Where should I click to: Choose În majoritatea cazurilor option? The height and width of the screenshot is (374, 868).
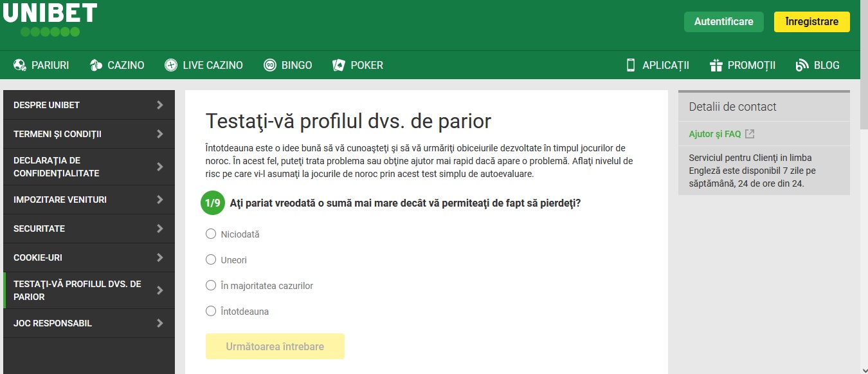211,285
